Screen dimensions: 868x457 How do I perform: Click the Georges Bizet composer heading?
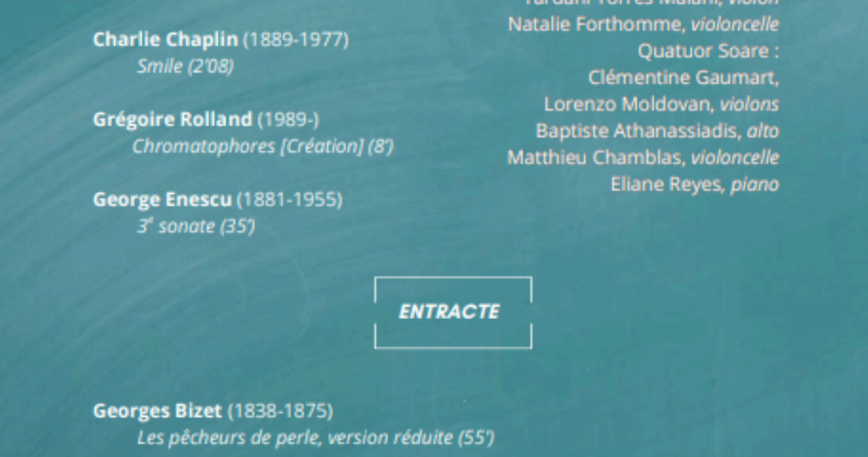pos(157,411)
